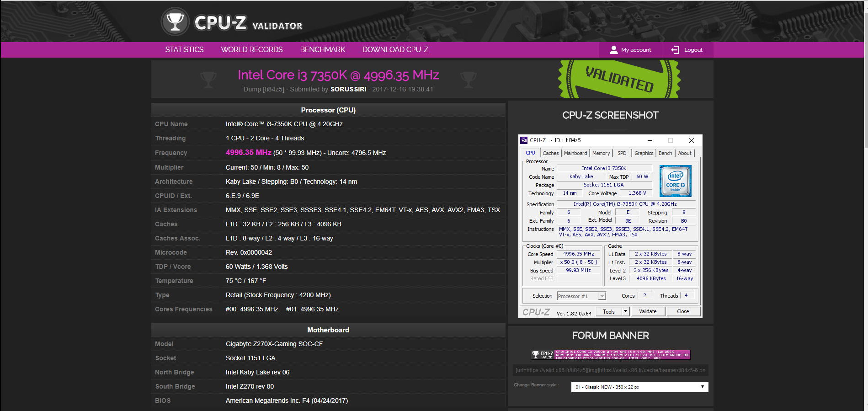This screenshot has width=868, height=411.
Task: Click the Core Speed 4996.35 MHz field
Action: [x=579, y=254]
